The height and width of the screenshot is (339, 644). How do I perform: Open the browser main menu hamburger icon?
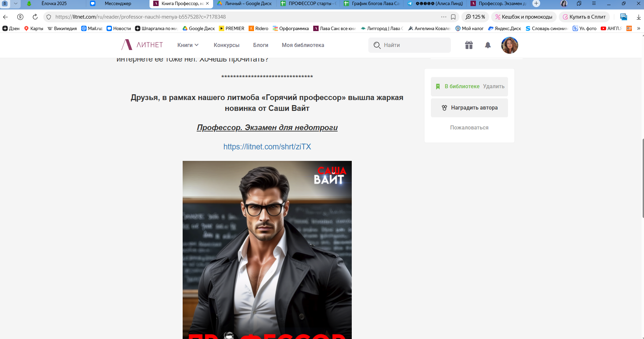pos(594,3)
